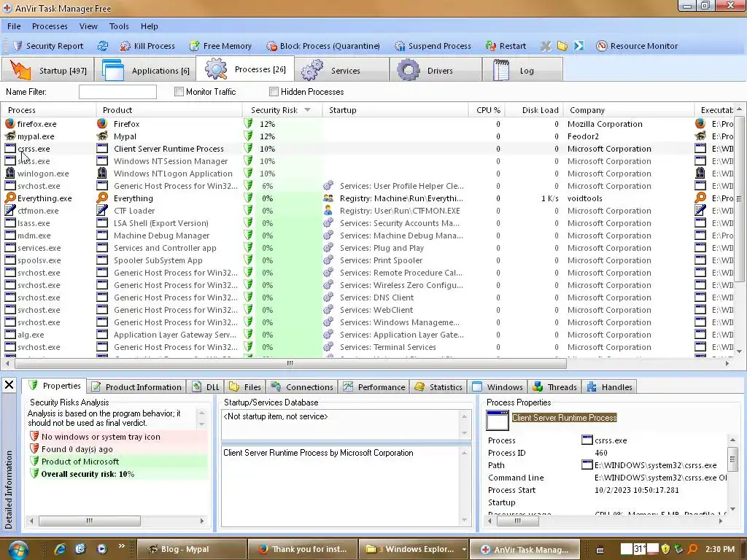Screen dimensions: 747x560
Task: Close the Detailed Information panel X
Action: pyautogui.click(x=9, y=384)
